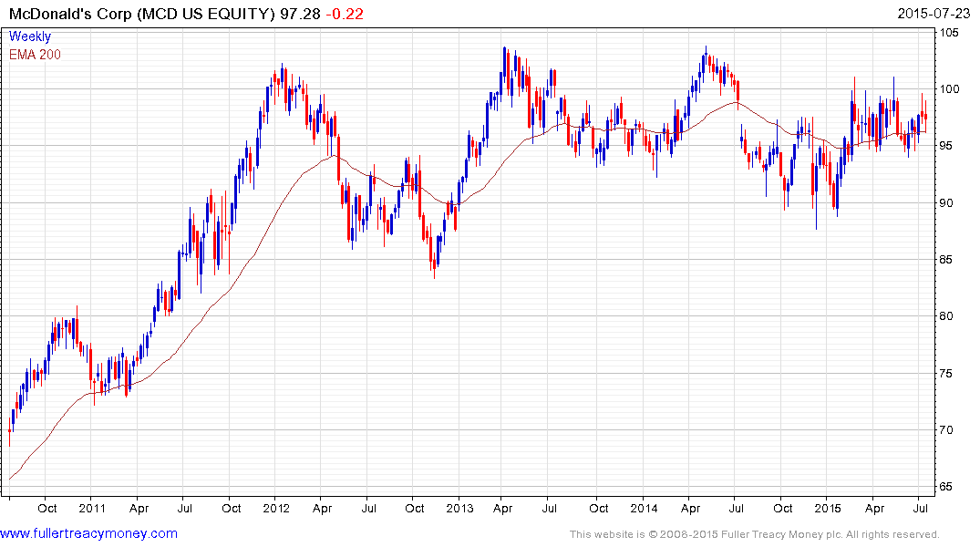Click the 2013 year axis label
This screenshot has width=980, height=547.
click(459, 508)
